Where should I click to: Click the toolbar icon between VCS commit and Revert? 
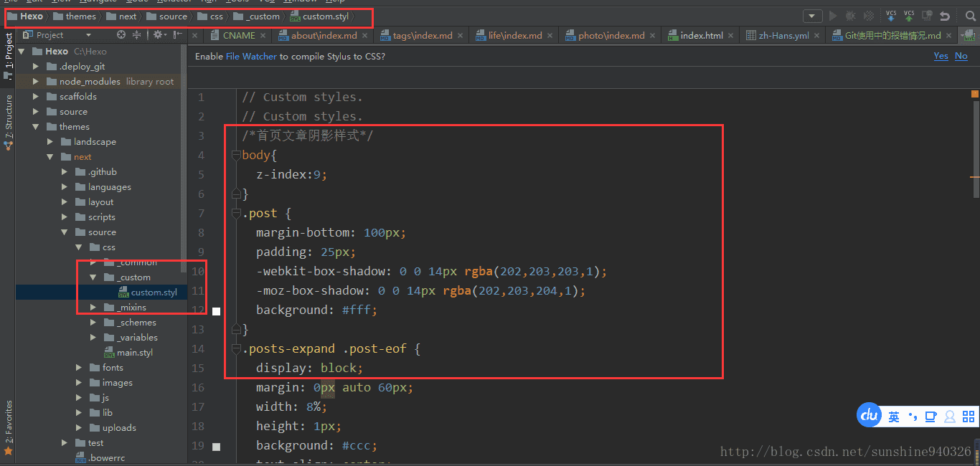coord(927,16)
